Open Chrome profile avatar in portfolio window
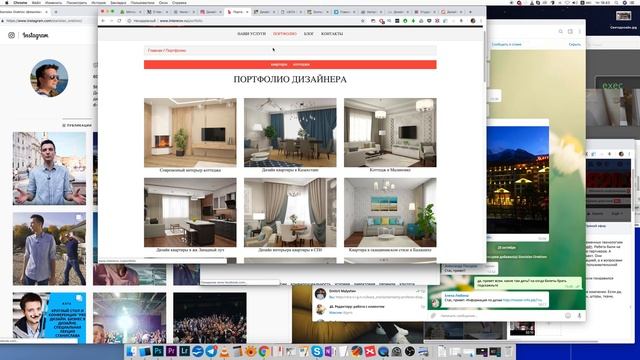The image size is (640, 360). (x=473, y=20)
